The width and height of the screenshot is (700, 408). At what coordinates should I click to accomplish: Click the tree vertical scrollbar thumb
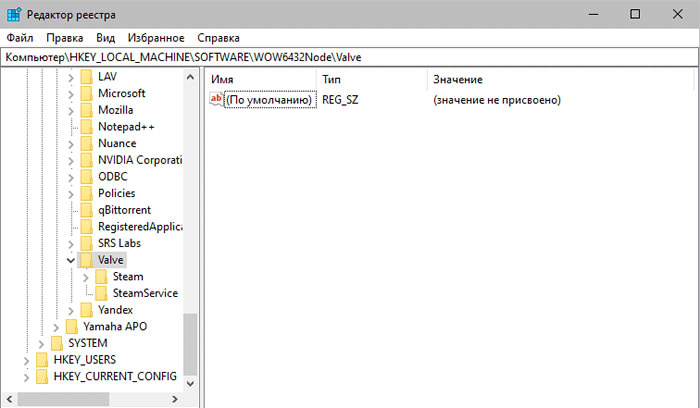(190, 345)
